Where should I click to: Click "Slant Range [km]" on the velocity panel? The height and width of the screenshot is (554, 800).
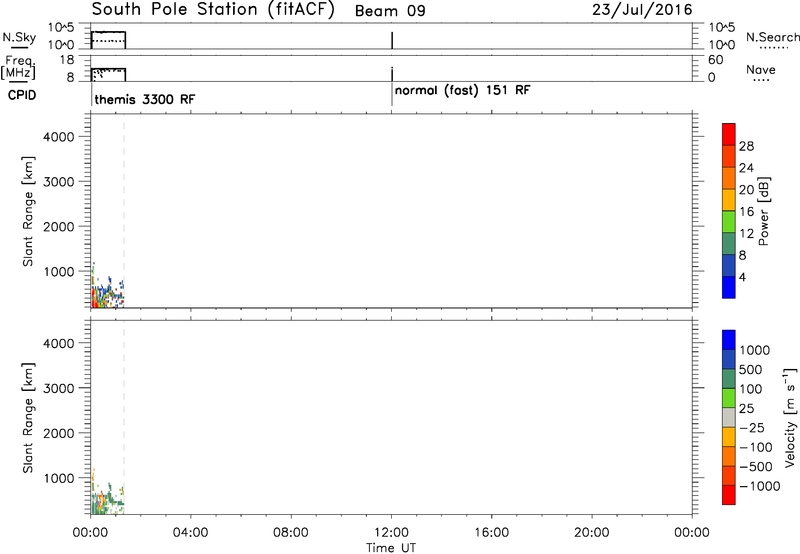point(28,418)
